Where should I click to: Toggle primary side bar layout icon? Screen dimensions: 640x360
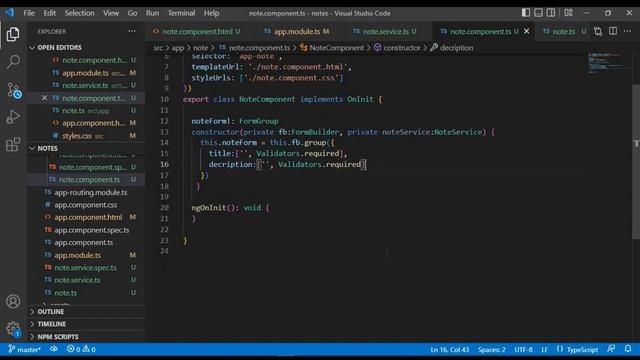click(x=526, y=13)
